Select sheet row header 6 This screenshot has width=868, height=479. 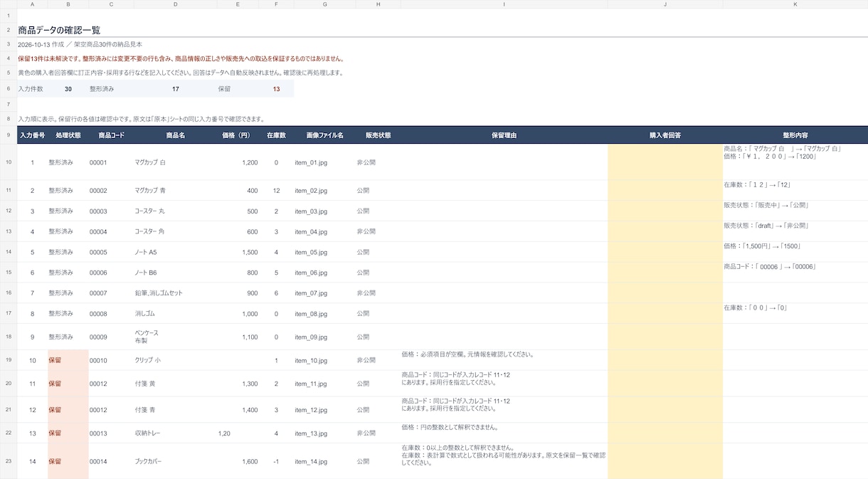(8, 89)
